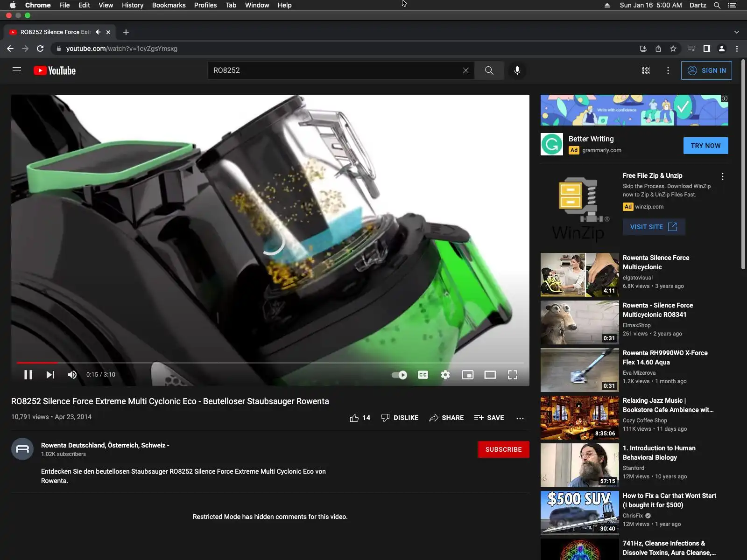
Task: Open Relaxing Jazz Music video title
Action: coord(668,405)
